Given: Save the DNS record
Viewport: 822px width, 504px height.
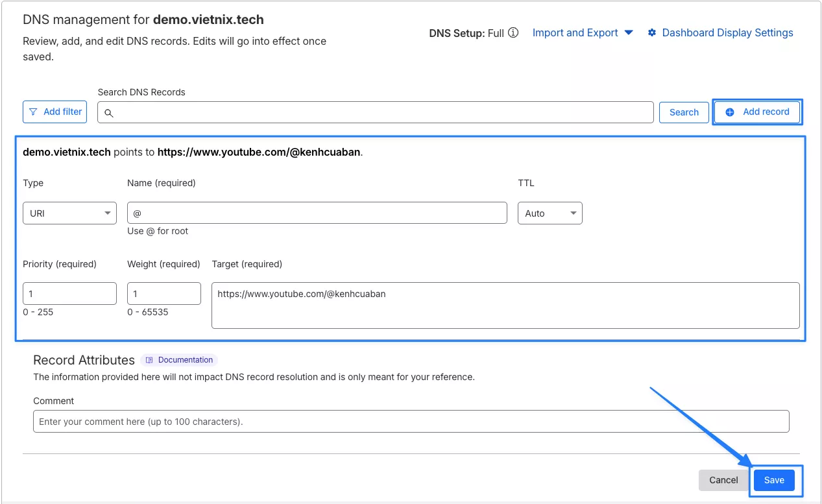Looking at the screenshot, I should (x=774, y=480).
